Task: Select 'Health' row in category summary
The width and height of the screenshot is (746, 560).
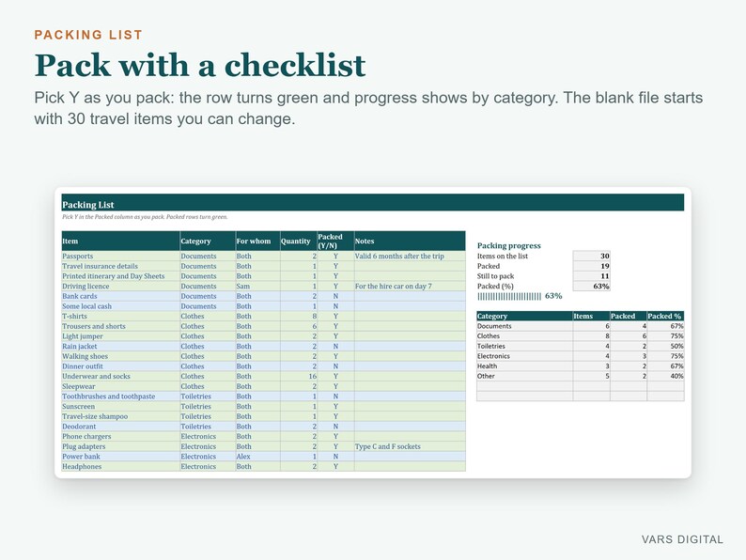Action: (x=581, y=366)
